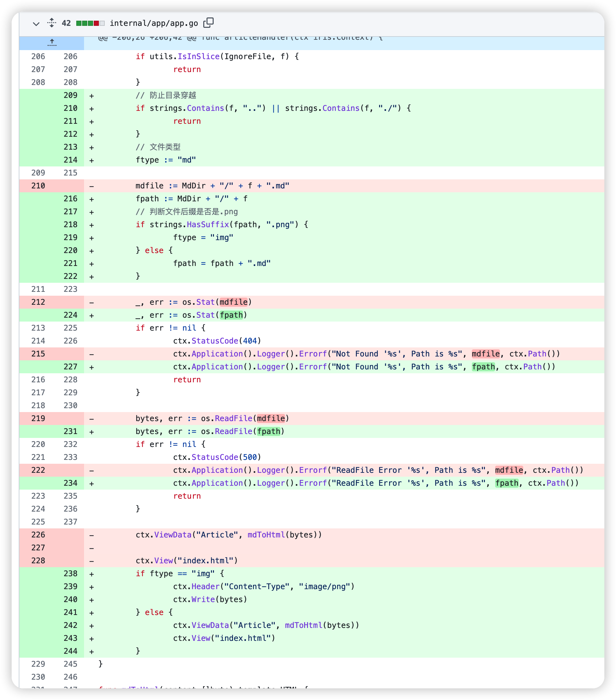Expand hidden lines above line 206
The width and height of the screenshot is (616, 700).
coord(52,43)
